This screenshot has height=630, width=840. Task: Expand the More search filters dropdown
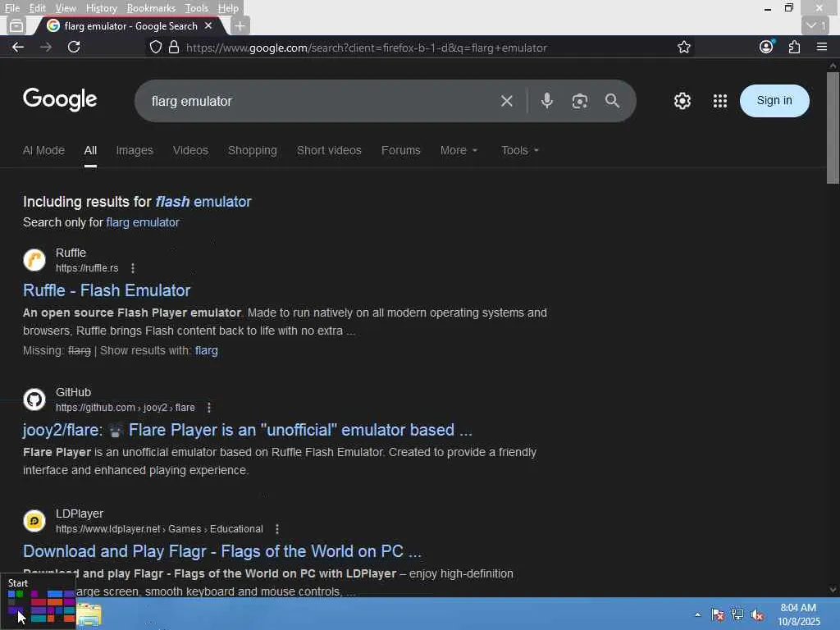click(x=459, y=151)
